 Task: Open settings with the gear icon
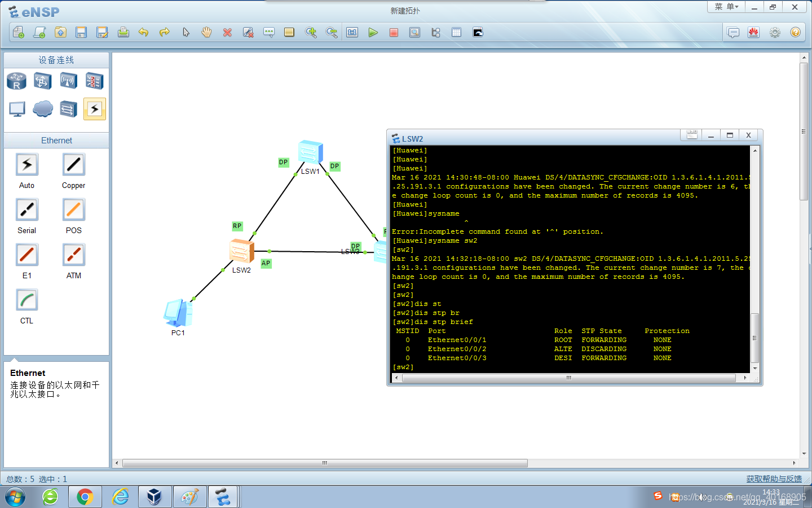click(x=775, y=32)
